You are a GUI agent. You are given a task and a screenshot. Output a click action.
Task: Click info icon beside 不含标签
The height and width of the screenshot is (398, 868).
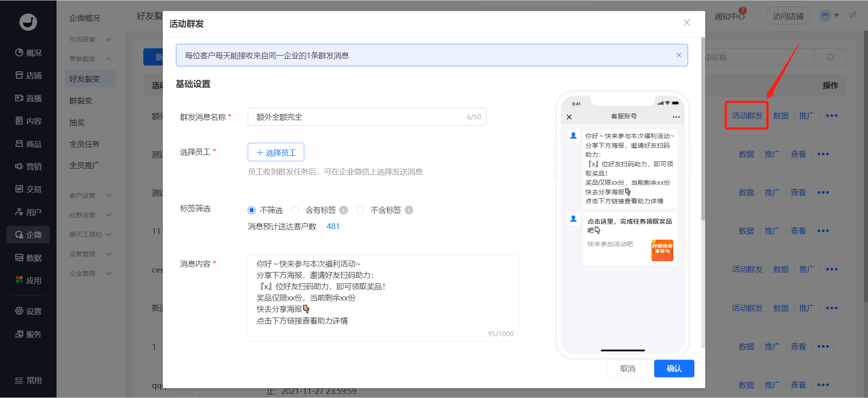pos(409,210)
